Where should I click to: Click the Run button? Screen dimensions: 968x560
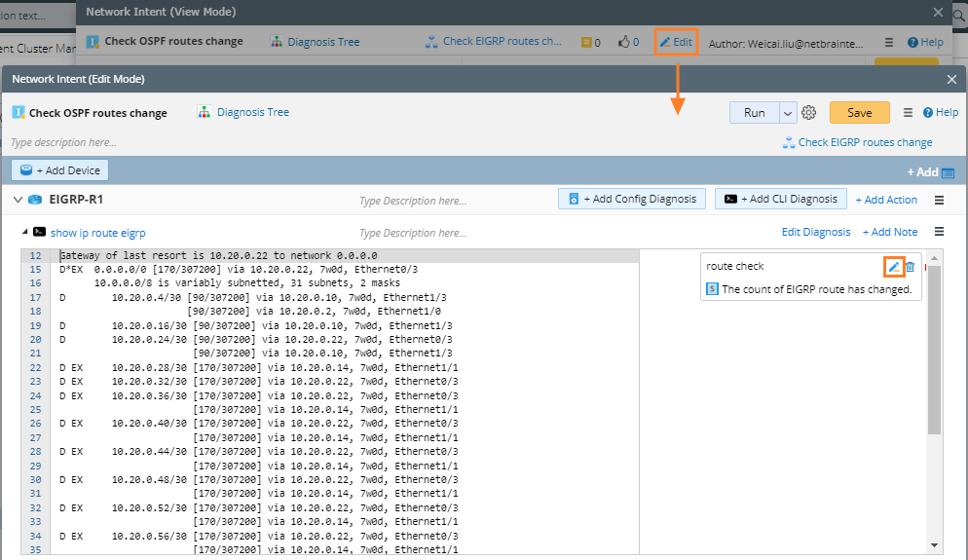coord(755,112)
